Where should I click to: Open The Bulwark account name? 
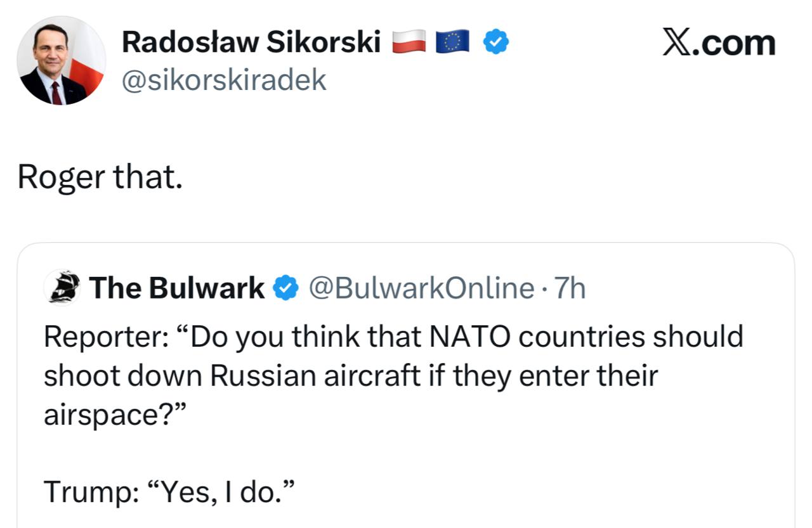point(177,288)
